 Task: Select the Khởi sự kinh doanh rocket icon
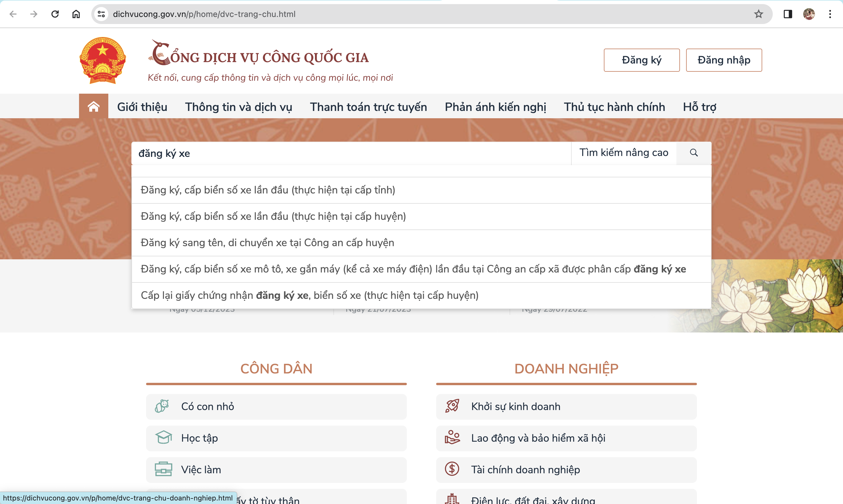pyautogui.click(x=453, y=406)
